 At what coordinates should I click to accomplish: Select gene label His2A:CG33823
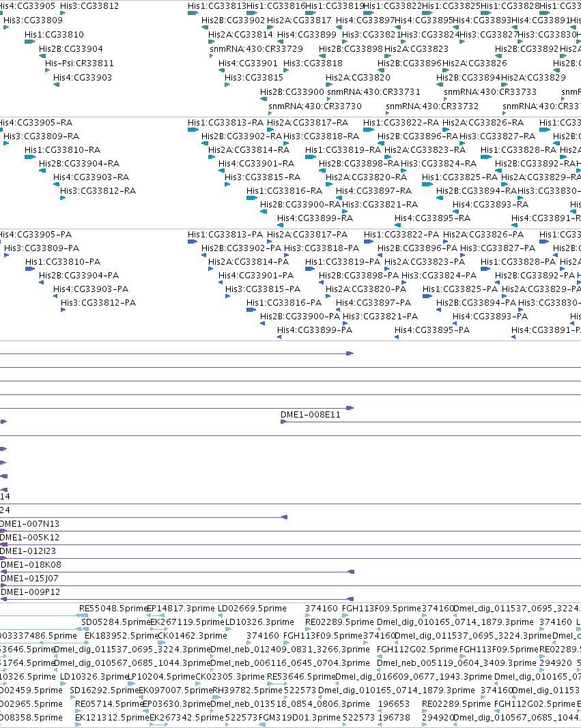[416, 48]
